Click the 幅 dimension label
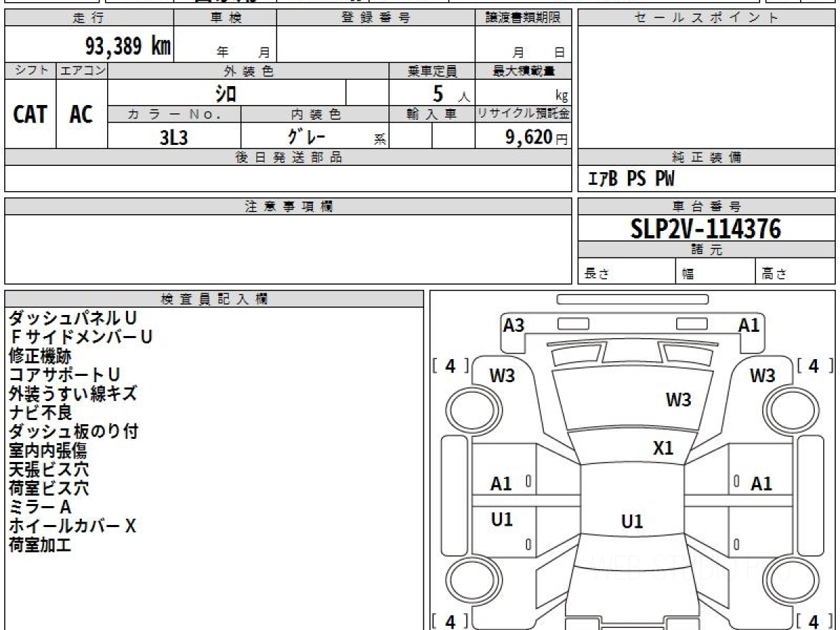 [x=688, y=274]
